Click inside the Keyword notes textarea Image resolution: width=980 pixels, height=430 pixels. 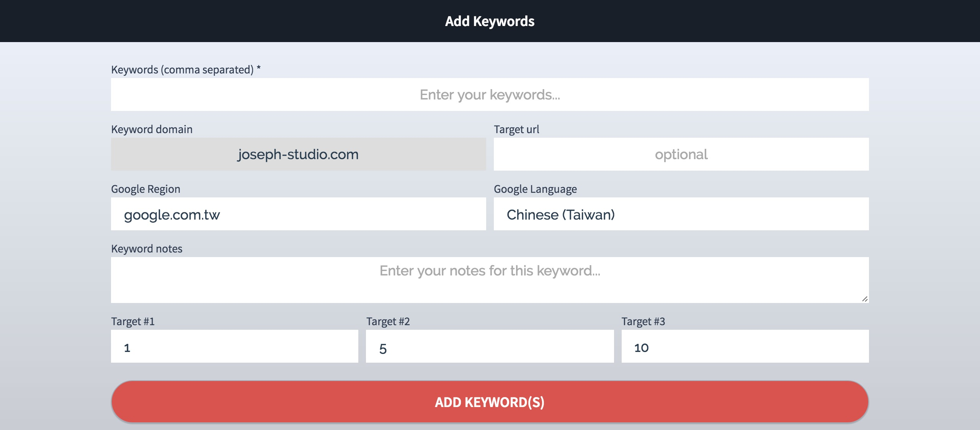(490, 280)
